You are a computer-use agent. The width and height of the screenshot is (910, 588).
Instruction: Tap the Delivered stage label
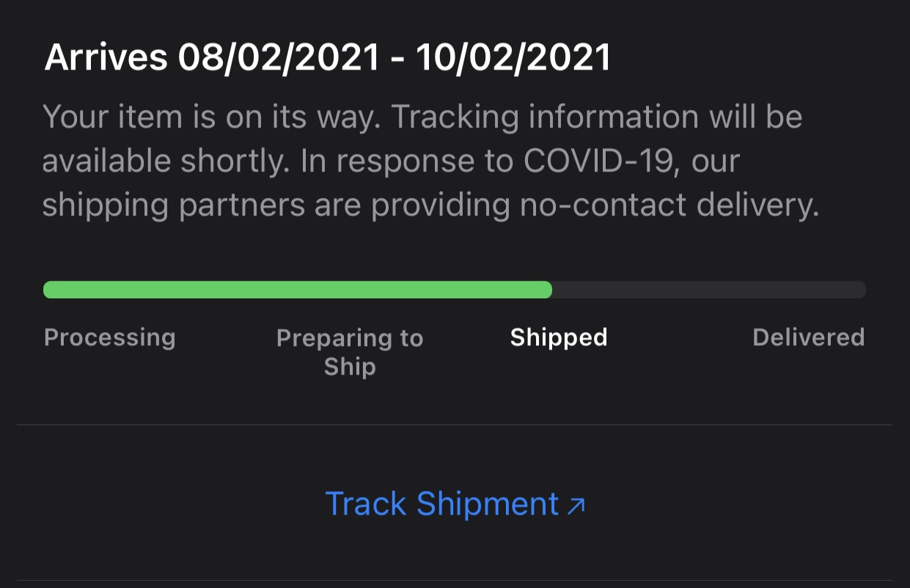[x=809, y=337]
